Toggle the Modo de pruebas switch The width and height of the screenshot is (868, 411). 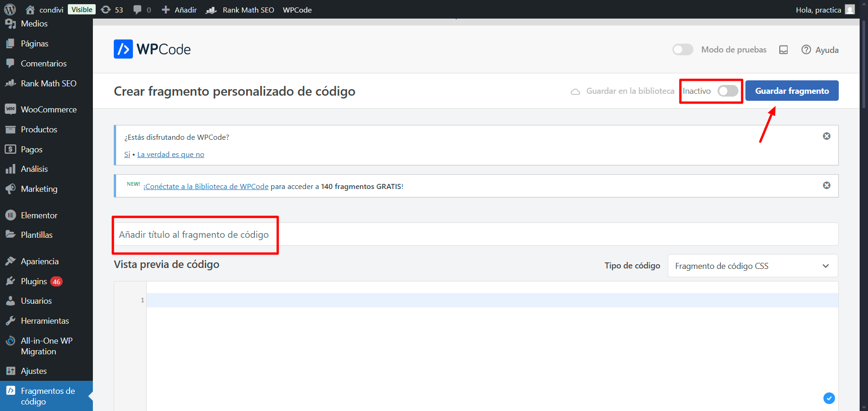683,49
